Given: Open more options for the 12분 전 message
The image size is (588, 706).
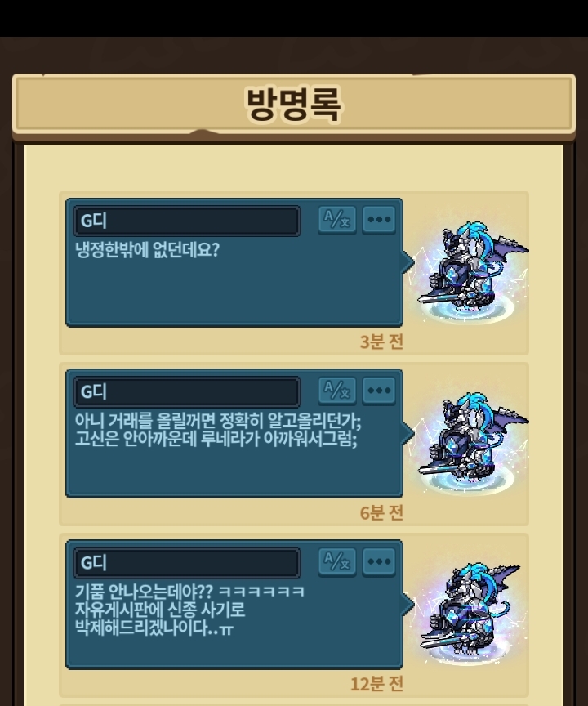Looking at the screenshot, I should [379, 562].
